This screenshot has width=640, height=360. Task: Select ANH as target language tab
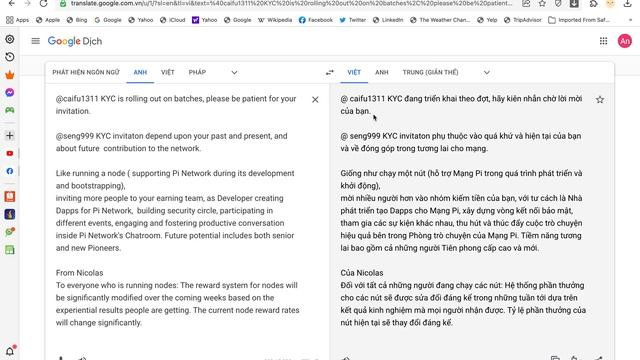pos(382,72)
